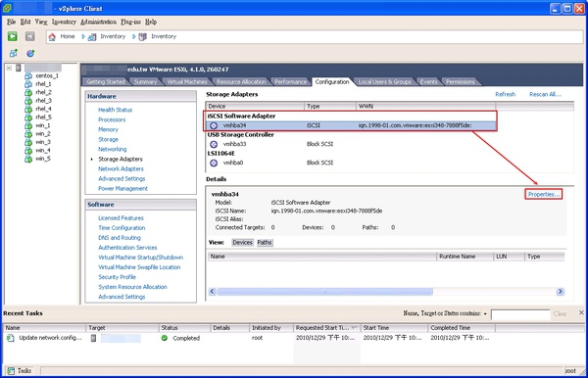This screenshot has height=378, width=588.
Task: Open the Networking hardware link
Action: [x=113, y=149]
